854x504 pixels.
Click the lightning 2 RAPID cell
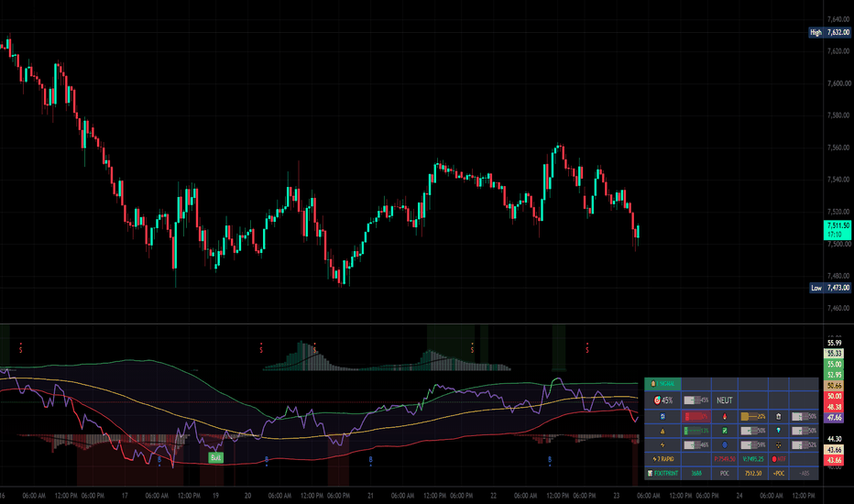coord(662,459)
